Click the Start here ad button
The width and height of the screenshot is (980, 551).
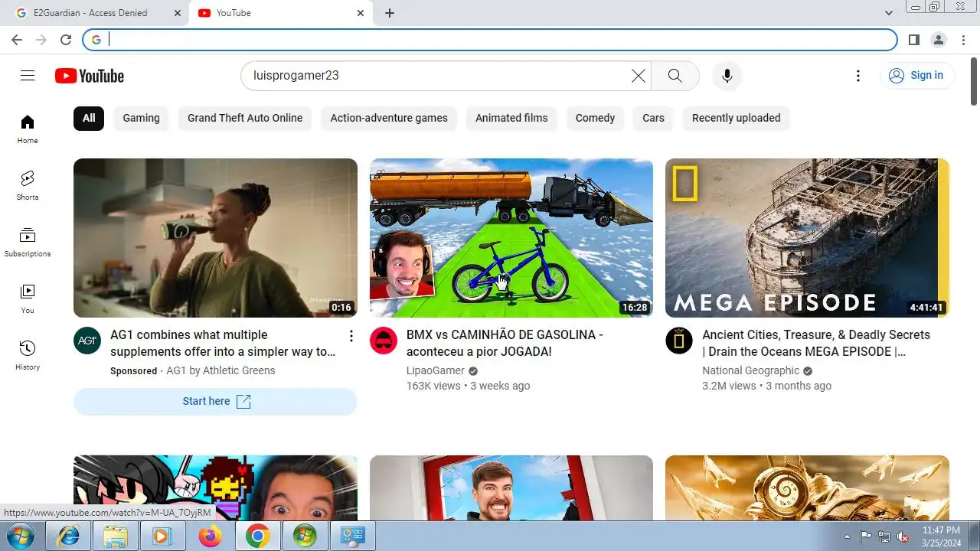pyautogui.click(x=215, y=401)
